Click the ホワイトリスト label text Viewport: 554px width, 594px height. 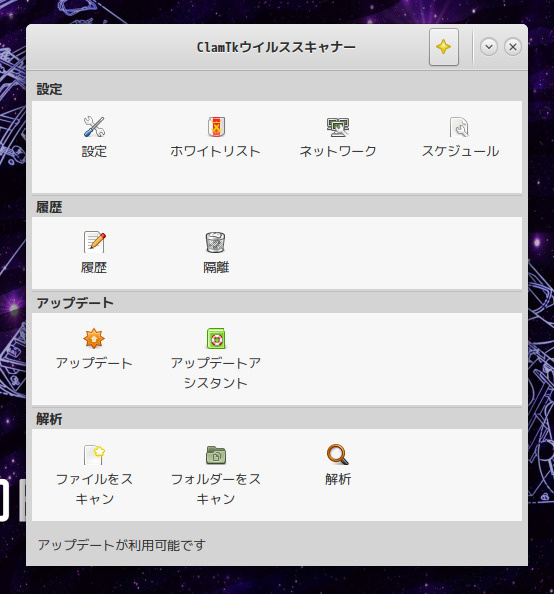pyautogui.click(x=215, y=152)
